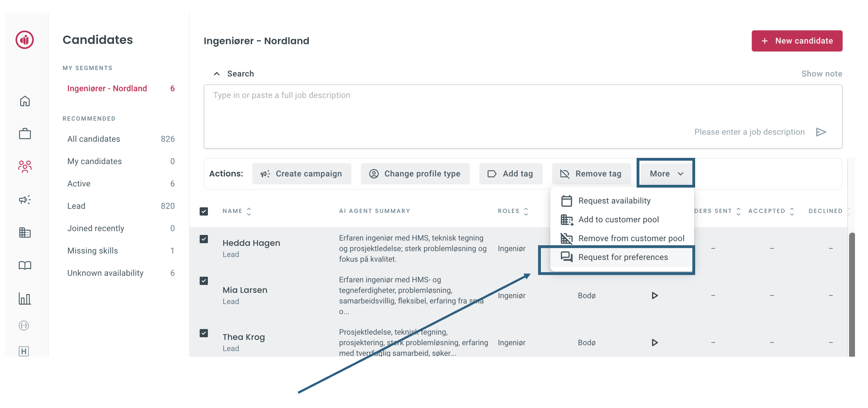Open the bar chart analytics icon
Viewport: 868px width, 408px height.
click(24, 298)
